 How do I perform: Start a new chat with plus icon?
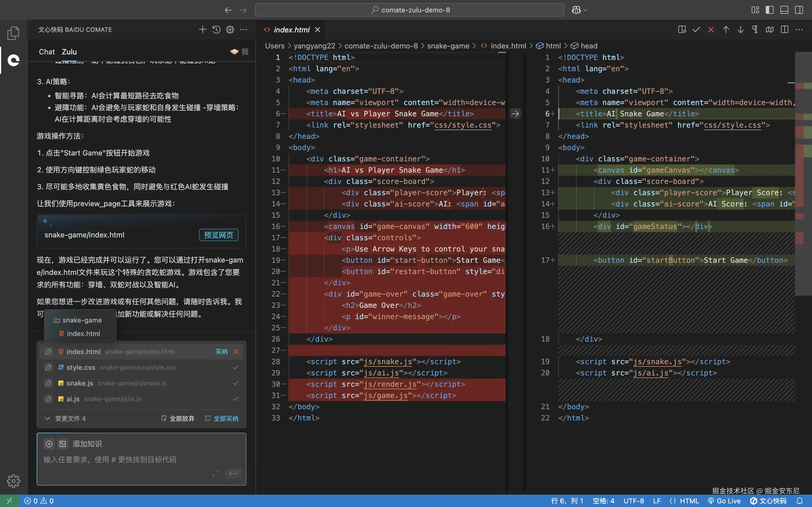202,30
